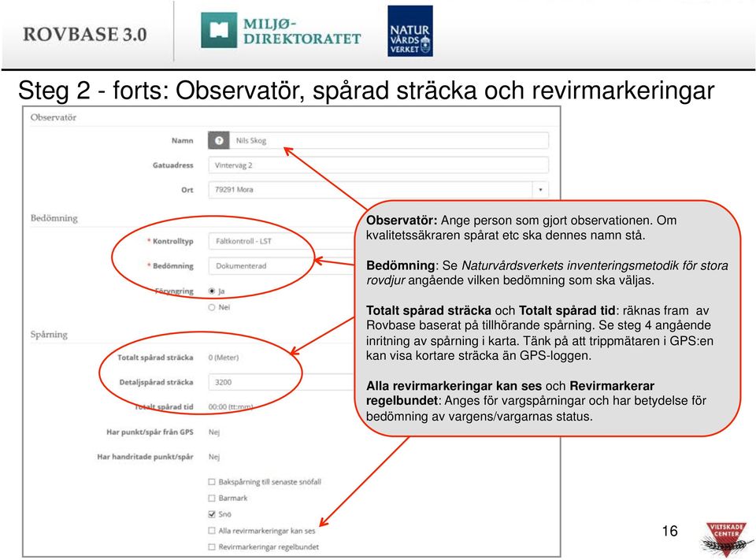Screen dimensions: 756x560
Task: Click the Naturvårdsverket logo
Action: (x=409, y=32)
